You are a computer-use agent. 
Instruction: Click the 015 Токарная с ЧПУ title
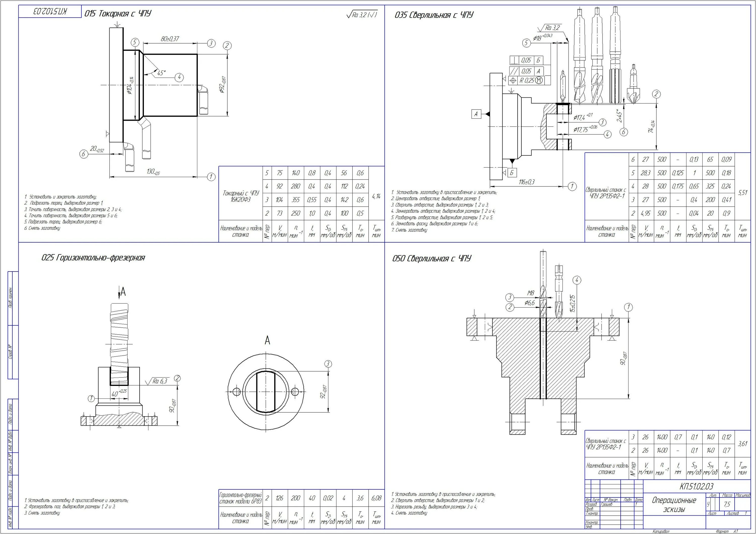click(x=118, y=14)
